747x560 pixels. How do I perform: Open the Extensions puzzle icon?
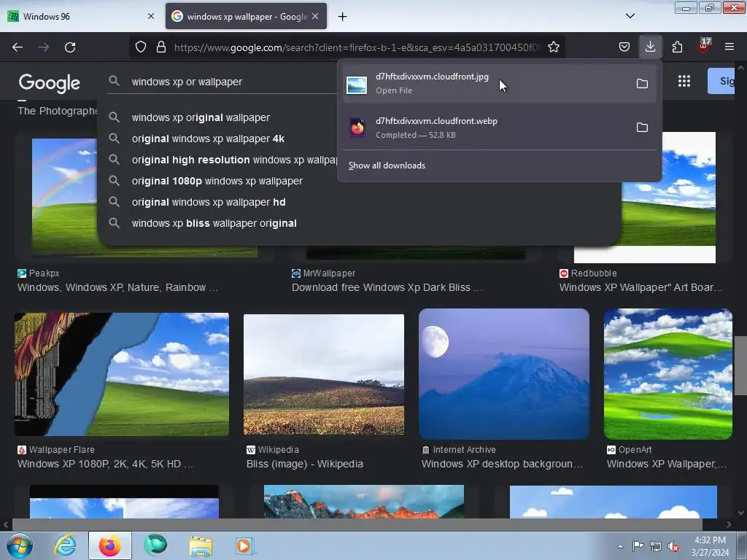click(x=677, y=47)
